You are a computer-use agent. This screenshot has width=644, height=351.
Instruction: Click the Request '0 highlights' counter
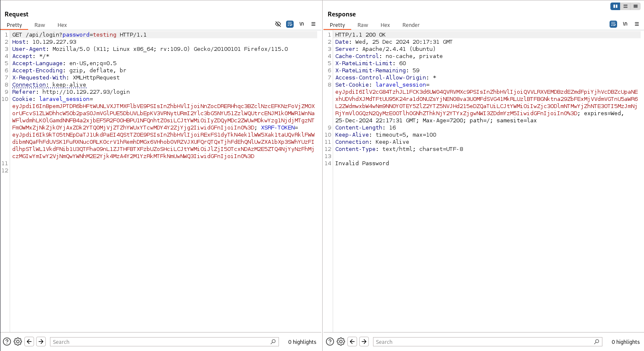[302, 342]
